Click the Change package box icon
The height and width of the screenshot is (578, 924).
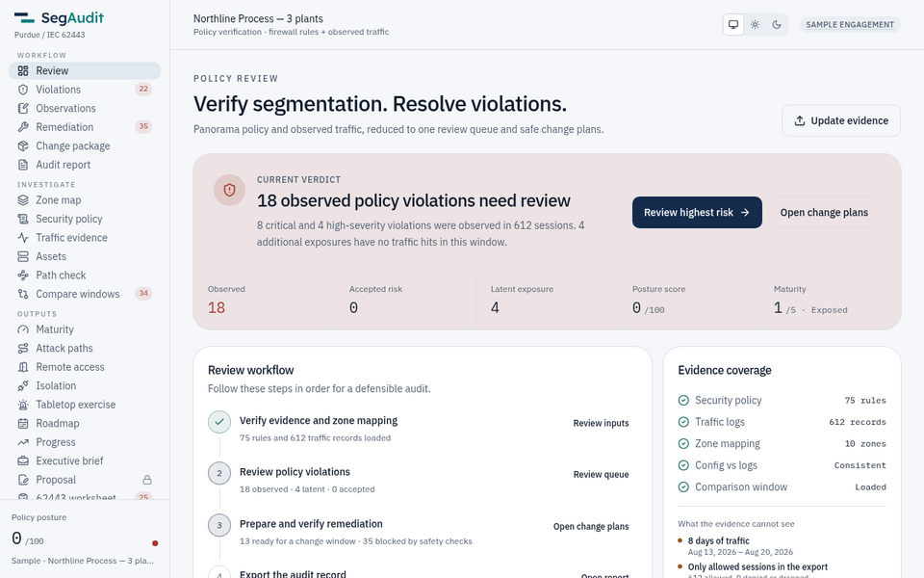coord(23,146)
